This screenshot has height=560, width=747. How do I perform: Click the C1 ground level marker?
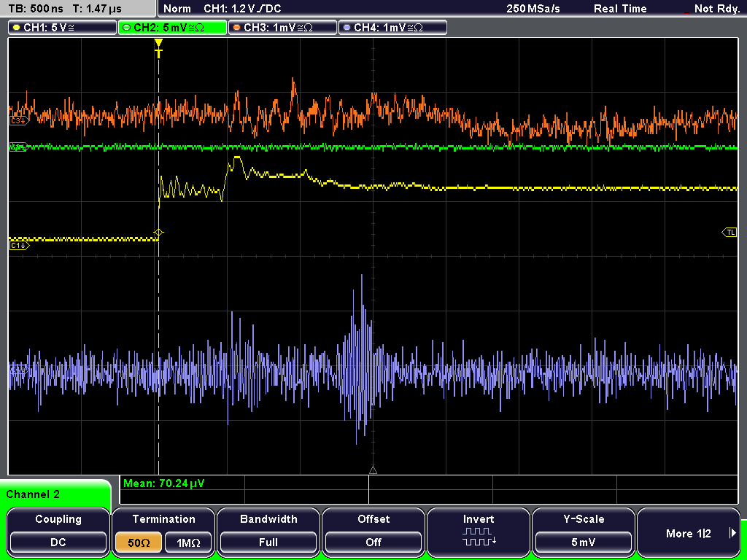pos(19,245)
